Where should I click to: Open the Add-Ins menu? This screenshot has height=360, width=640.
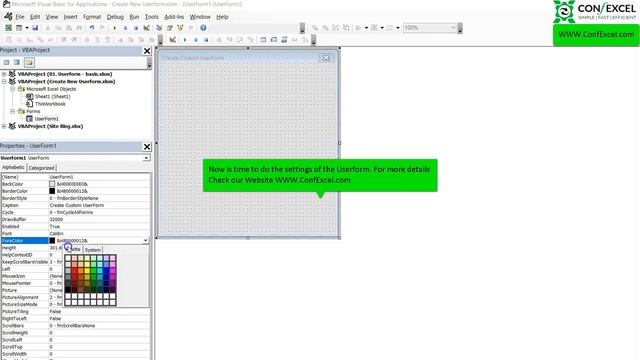174,17
